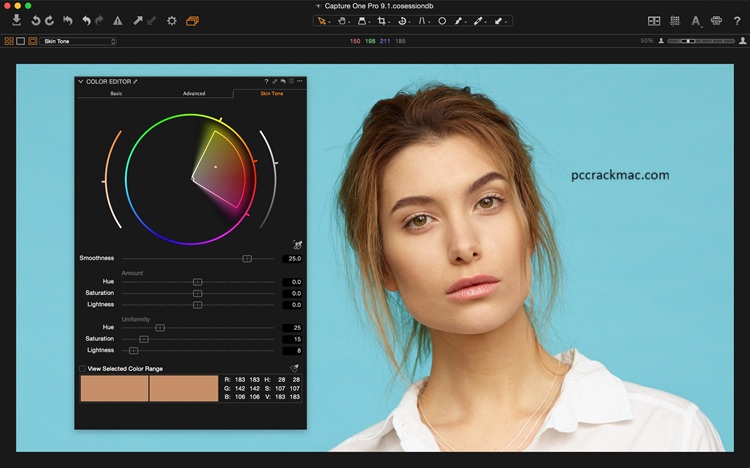Select the Skin Tone tab
750x468 pixels.
point(272,93)
